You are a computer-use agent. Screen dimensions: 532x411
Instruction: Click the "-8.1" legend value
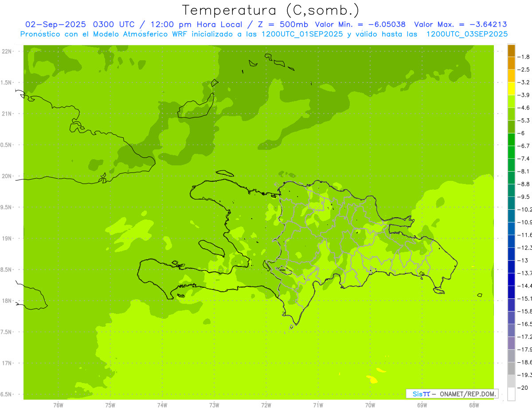[x=524, y=171]
